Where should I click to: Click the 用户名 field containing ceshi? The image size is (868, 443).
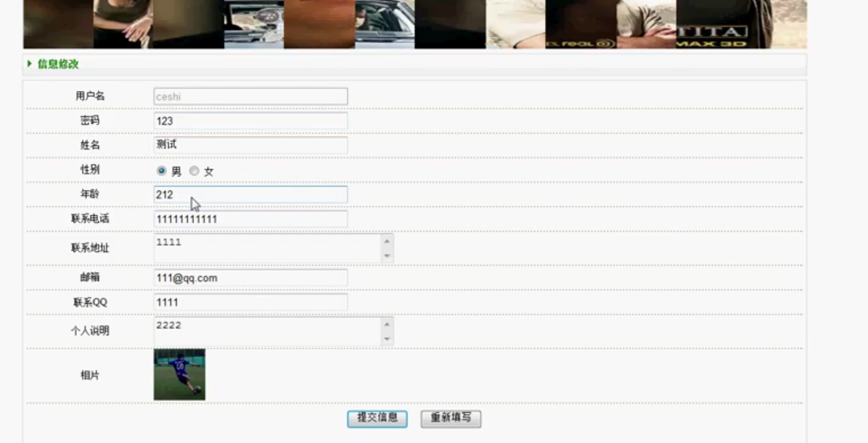(x=251, y=96)
